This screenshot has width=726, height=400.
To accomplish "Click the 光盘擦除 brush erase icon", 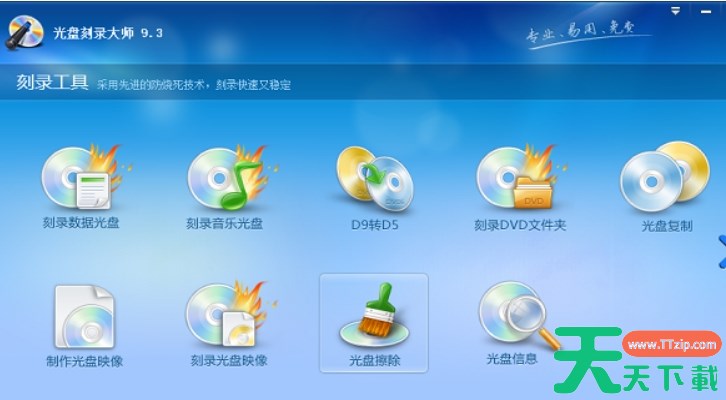I will point(374,315).
